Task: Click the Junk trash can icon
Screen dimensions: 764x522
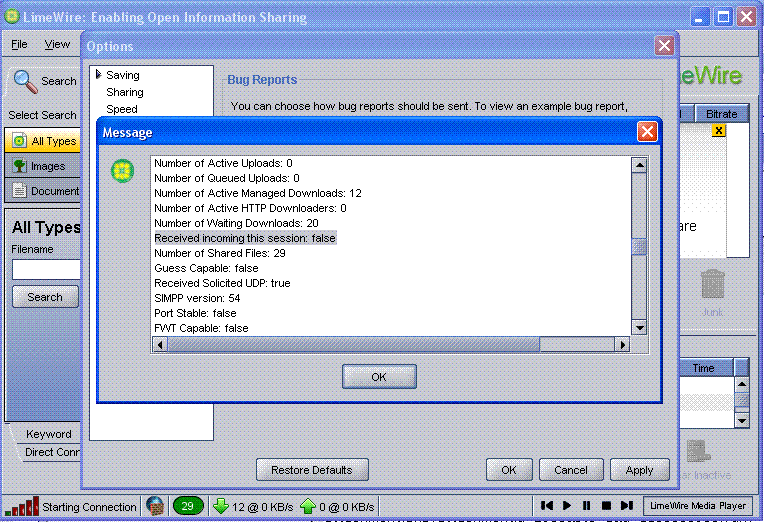Action: click(712, 285)
